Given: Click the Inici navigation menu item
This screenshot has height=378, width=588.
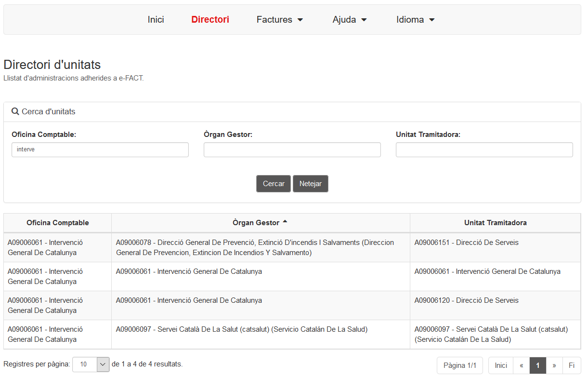Looking at the screenshot, I should click(156, 20).
